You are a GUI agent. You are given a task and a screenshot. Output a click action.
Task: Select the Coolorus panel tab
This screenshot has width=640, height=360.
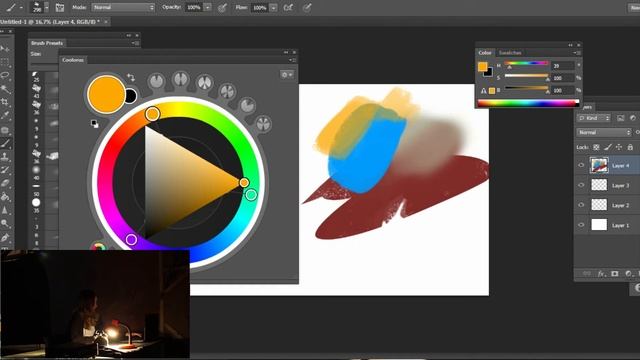pyautogui.click(x=73, y=60)
